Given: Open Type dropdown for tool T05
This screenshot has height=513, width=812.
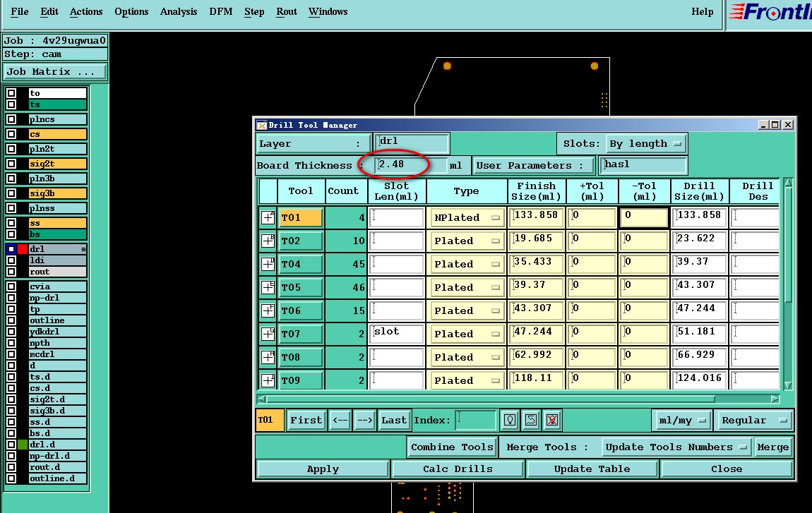Looking at the screenshot, I should [x=466, y=287].
